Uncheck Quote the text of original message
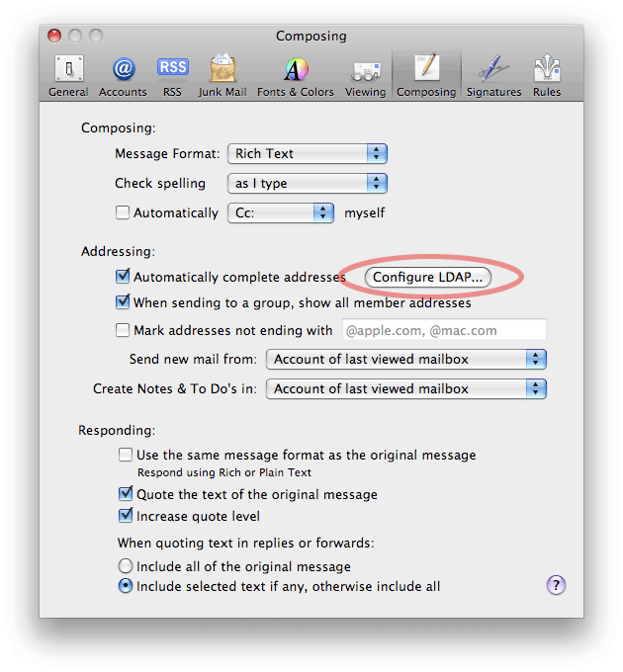The image size is (623, 672). pos(126,494)
